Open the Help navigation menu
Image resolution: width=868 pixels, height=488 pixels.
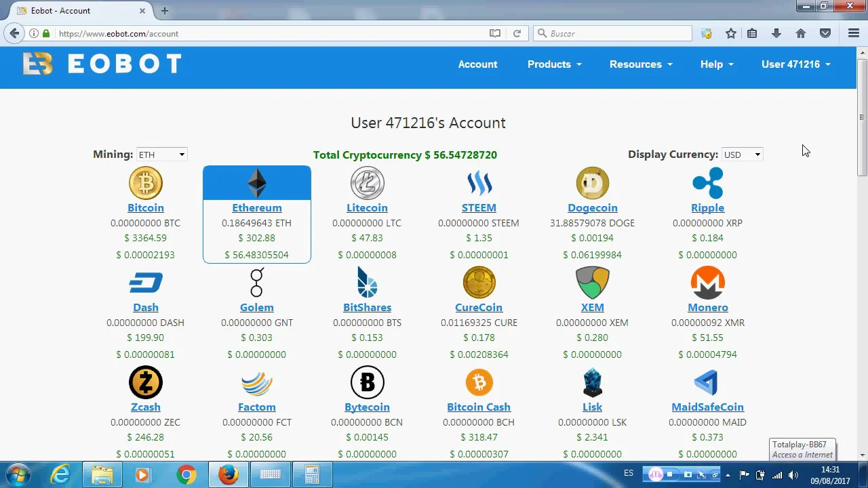click(716, 64)
